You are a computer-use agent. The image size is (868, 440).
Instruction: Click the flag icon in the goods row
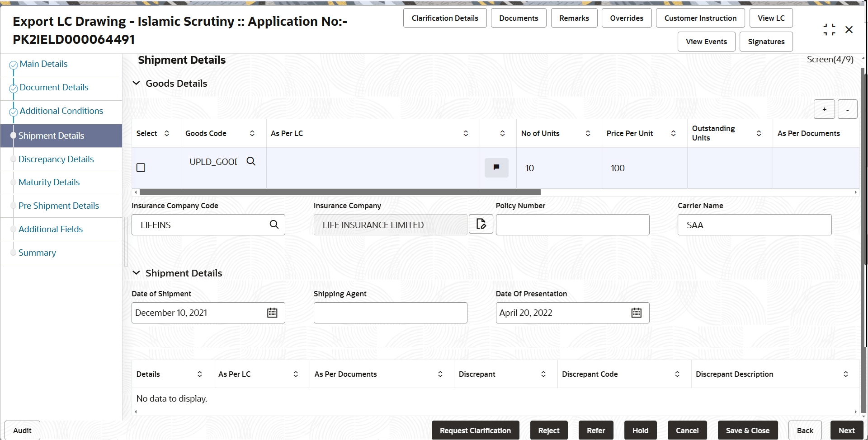496,168
